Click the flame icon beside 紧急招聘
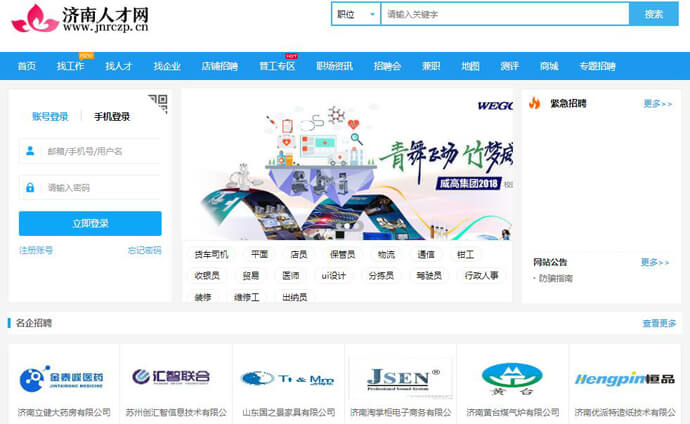This screenshot has height=424, width=690. 535,103
